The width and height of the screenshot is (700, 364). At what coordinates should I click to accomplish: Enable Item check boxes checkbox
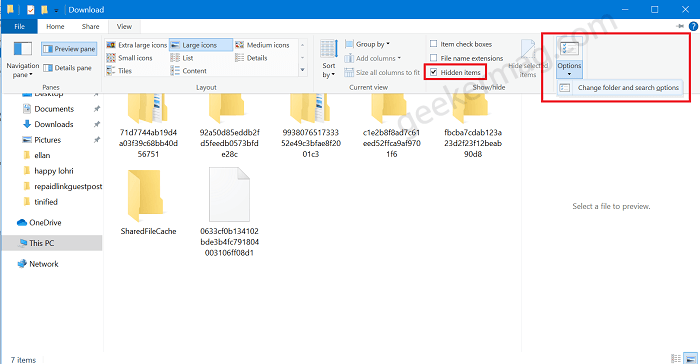pyautogui.click(x=433, y=44)
